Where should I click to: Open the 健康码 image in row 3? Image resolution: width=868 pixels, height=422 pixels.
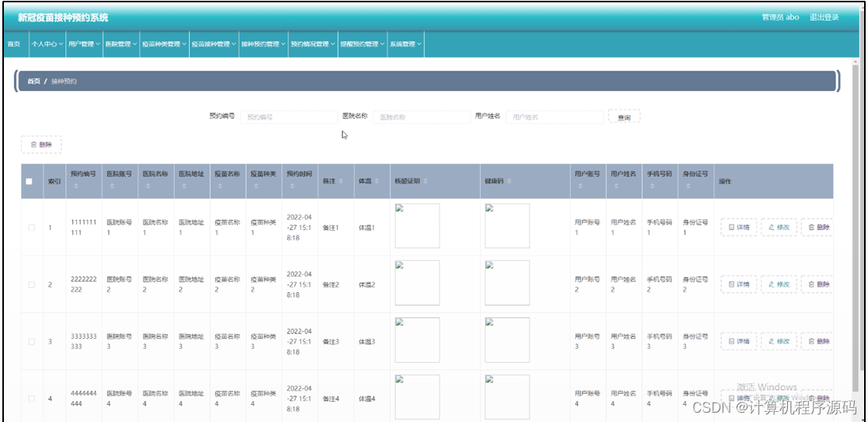pyautogui.click(x=507, y=340)
